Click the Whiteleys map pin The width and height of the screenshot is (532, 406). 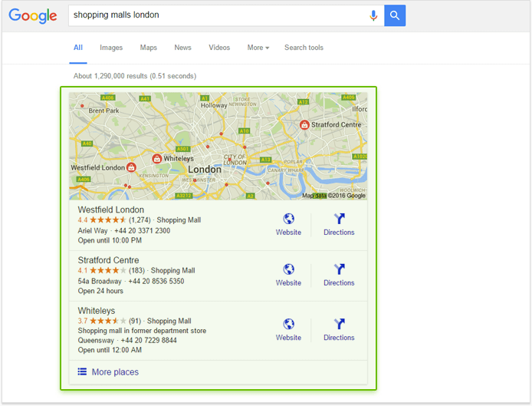156,158
